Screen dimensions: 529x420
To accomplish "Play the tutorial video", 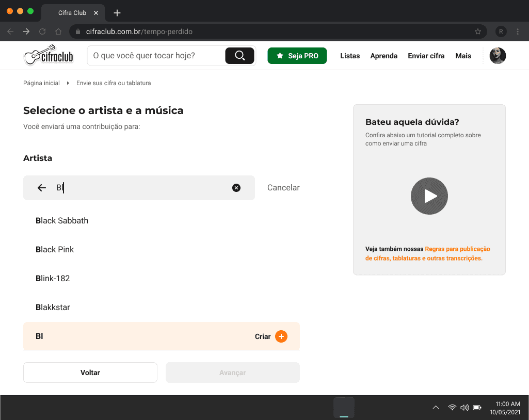I will [x=429, y=196].
